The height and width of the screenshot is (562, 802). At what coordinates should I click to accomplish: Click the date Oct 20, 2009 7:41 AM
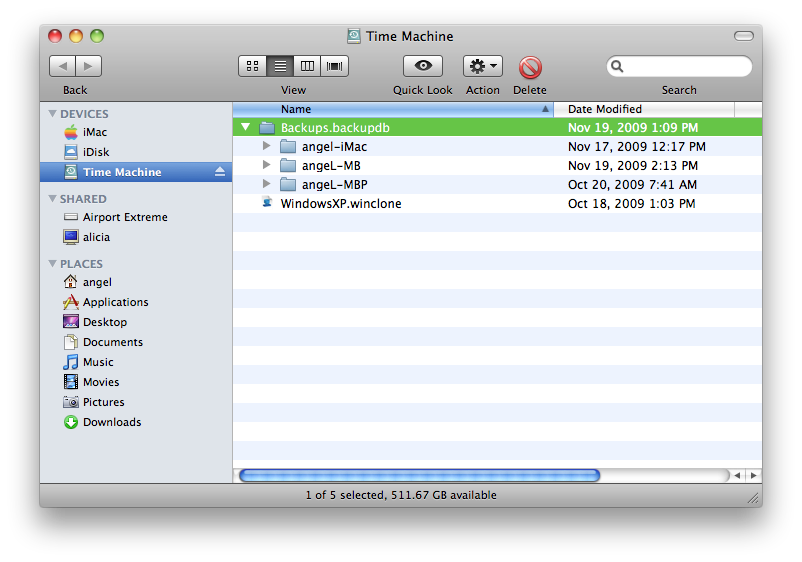pyautogui.click(x=632, y=185)
